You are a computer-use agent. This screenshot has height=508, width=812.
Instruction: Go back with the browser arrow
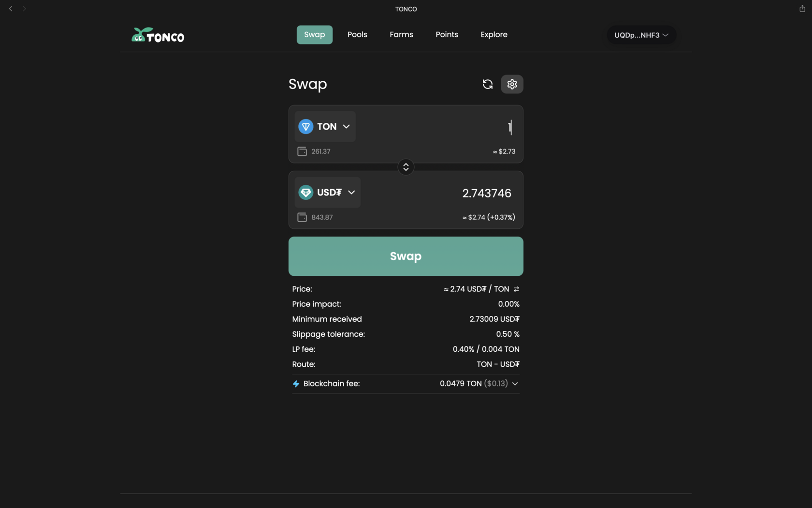(x=11, y=9)
